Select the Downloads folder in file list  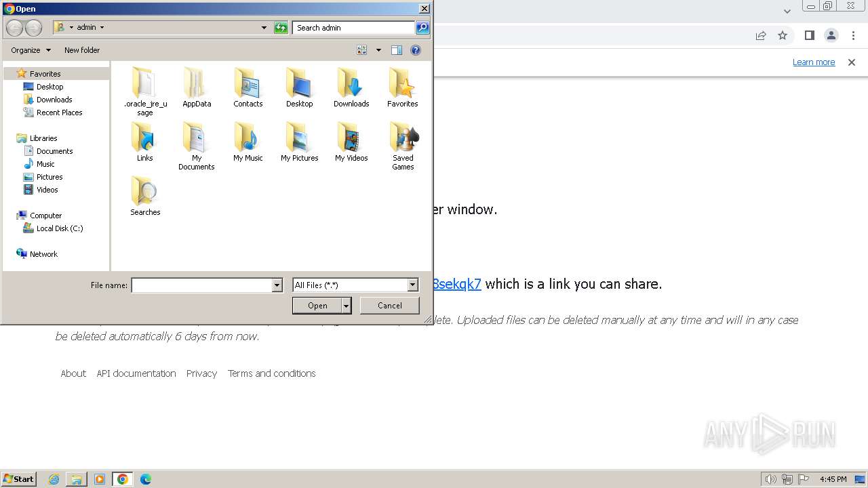tap(351, 88)
